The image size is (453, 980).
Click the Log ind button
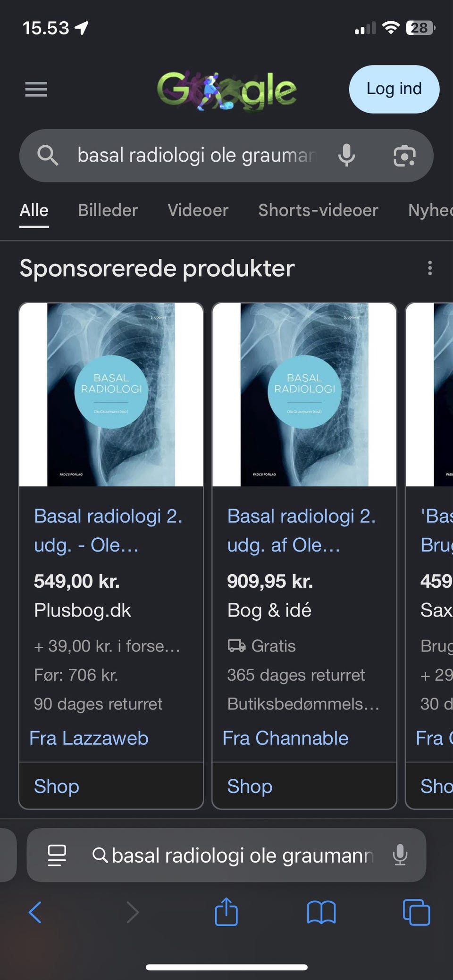click(x=394, y=89)
